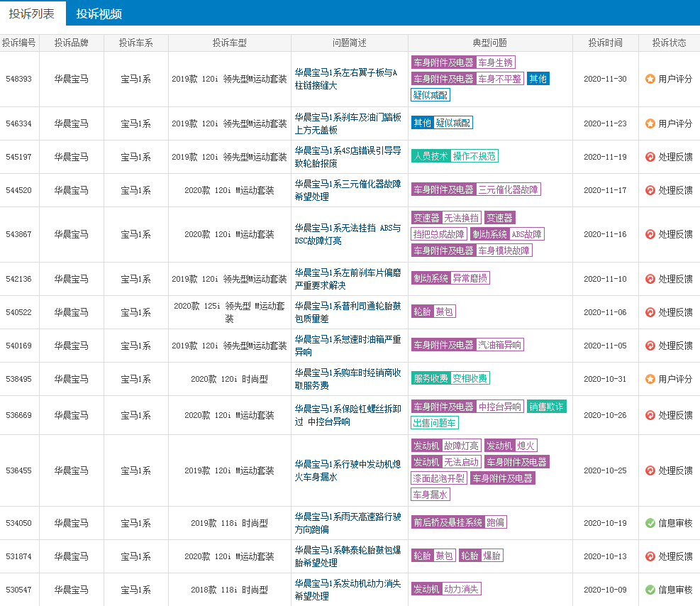
Task: Open complaint 雨天高速路行驶方向跑偏
Action: point(348,523)
